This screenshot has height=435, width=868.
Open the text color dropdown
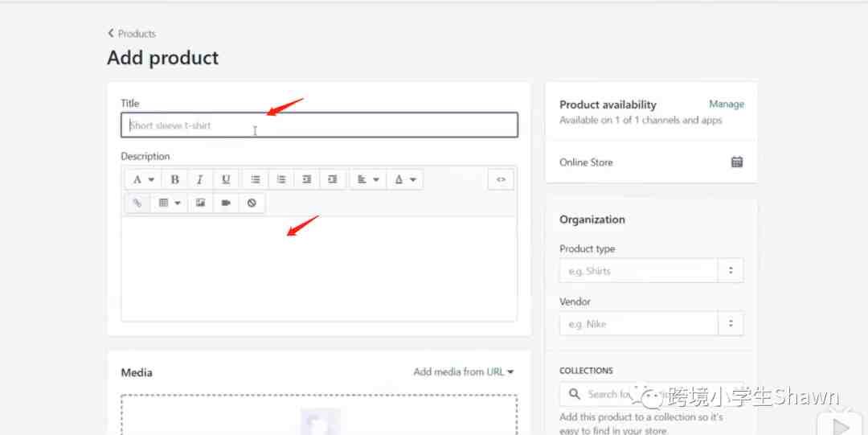pyautogui.click(x=404, y=179)
